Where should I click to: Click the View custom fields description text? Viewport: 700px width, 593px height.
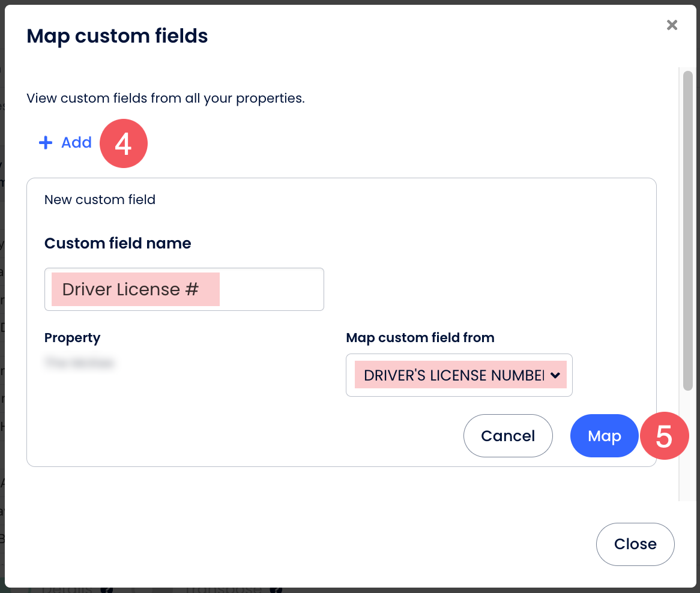[x=166, y=98]
